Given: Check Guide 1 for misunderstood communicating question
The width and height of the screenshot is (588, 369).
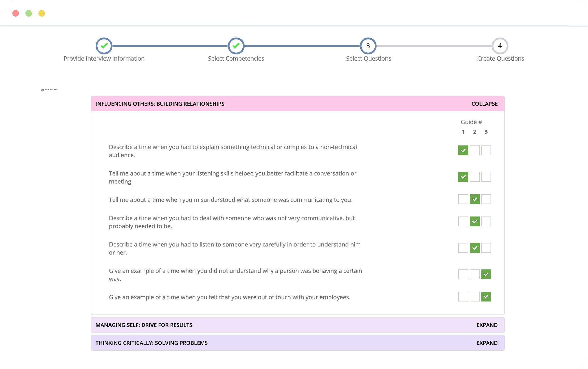Looking at the screenshot, I should click(463, 199).
